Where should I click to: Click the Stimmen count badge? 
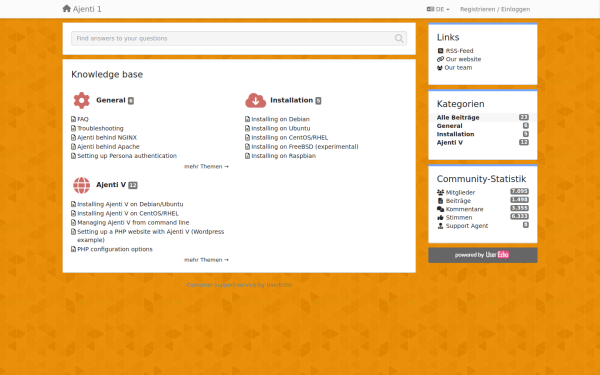point(519,217)
